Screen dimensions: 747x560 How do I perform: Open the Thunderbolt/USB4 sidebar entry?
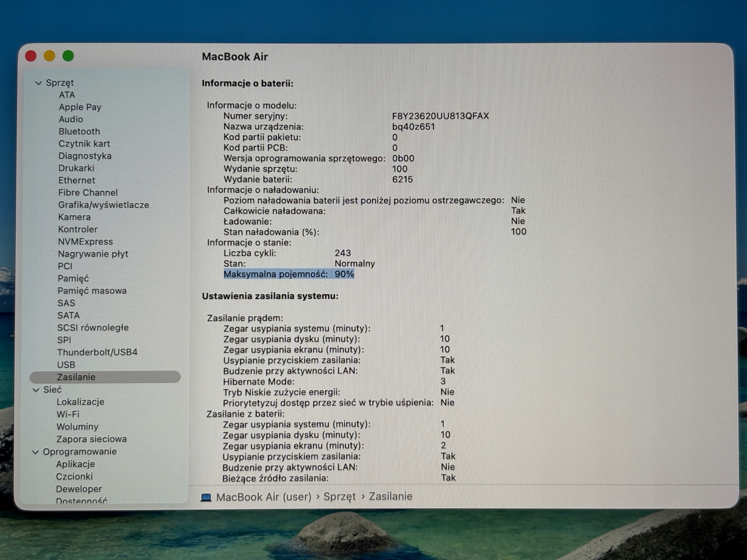point(97,352)
